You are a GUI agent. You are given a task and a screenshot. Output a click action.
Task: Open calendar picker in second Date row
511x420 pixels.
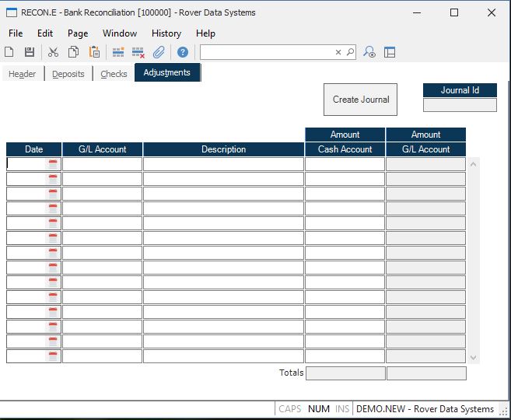53,179
